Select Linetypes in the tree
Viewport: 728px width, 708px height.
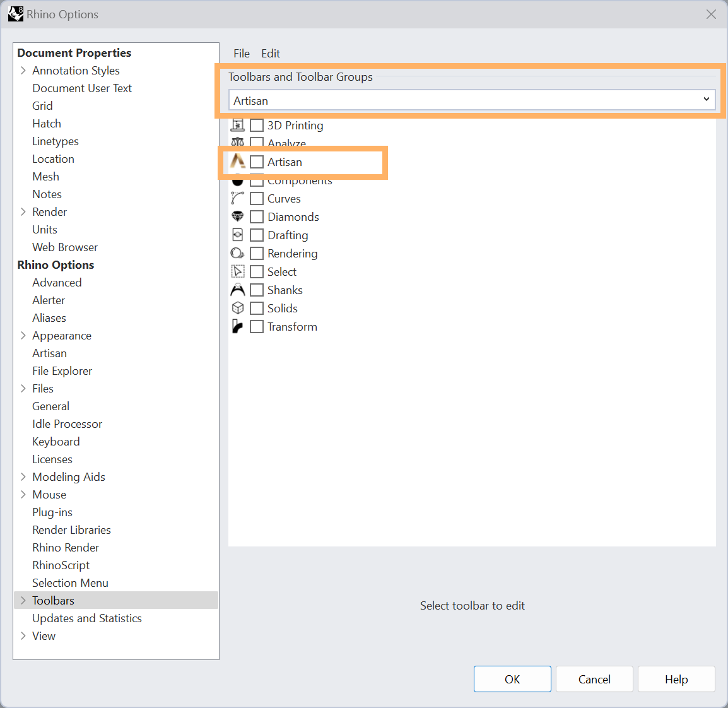coord(56,141)
